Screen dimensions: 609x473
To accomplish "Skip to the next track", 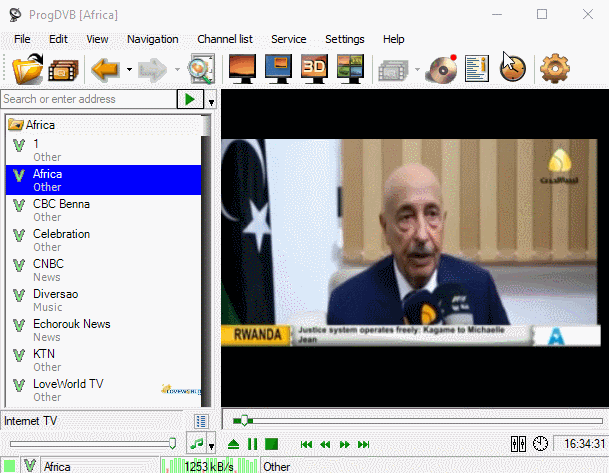I will [364, 444].
